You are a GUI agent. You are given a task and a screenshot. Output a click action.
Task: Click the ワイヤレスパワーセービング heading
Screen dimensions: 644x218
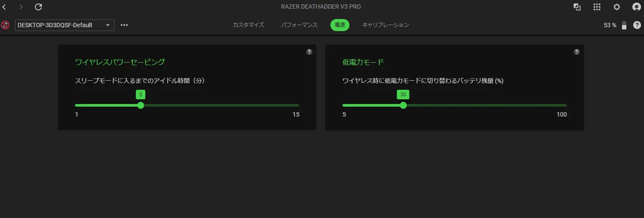(x=120, y=62)
